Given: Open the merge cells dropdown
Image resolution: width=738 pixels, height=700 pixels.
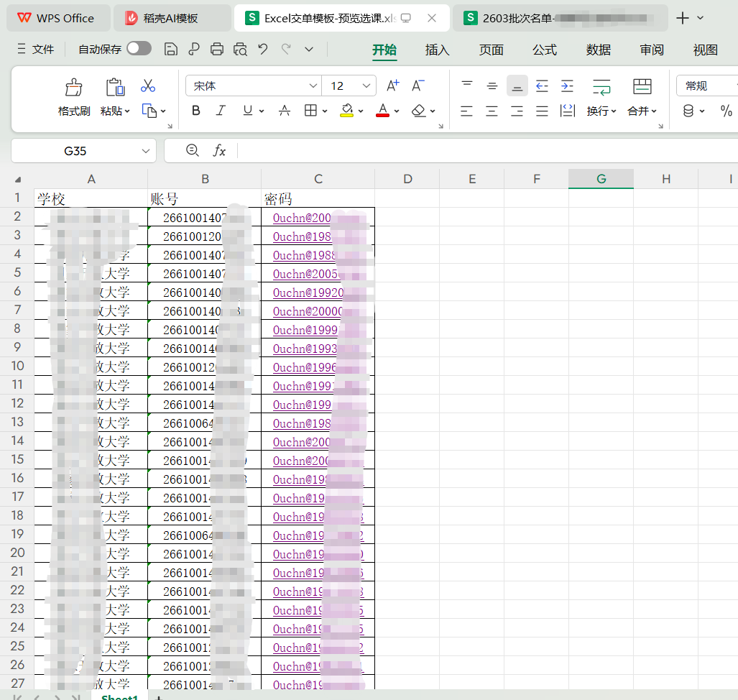Looking at the screenshot, I should (x=654, y=111).
